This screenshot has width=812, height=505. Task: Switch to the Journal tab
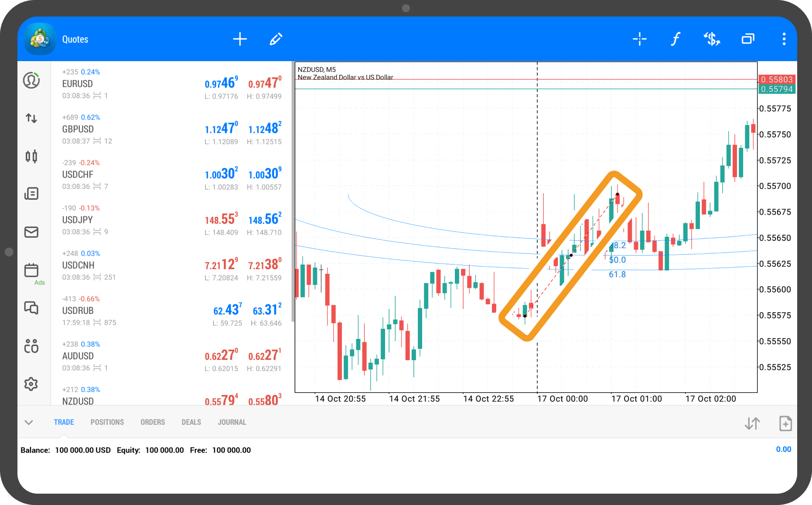(x=232, y=422)
